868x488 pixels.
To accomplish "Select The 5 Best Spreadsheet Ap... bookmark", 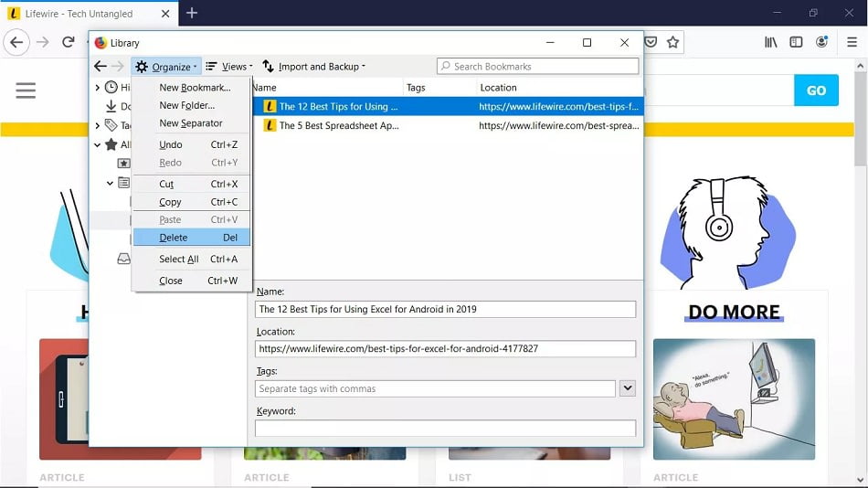I will click(x=448, y=126).
